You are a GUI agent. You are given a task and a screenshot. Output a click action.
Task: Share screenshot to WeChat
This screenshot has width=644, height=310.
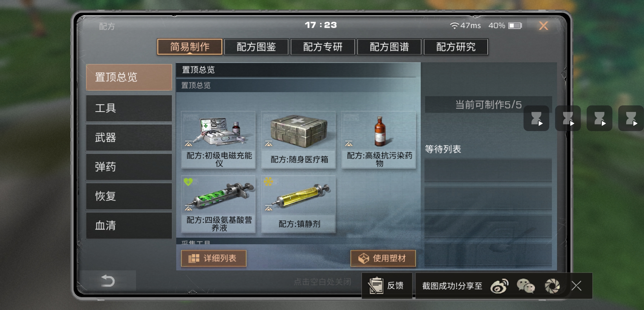tap(526, 286)
